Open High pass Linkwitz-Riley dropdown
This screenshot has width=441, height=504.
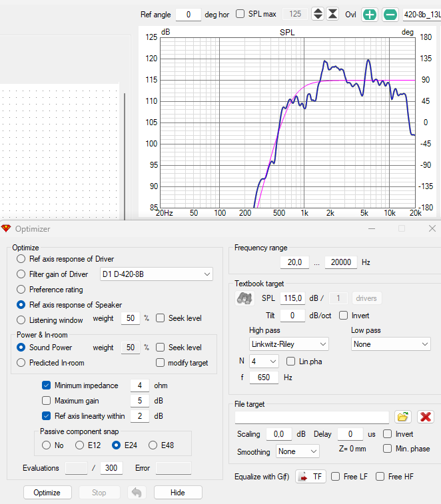coord(289,344)
